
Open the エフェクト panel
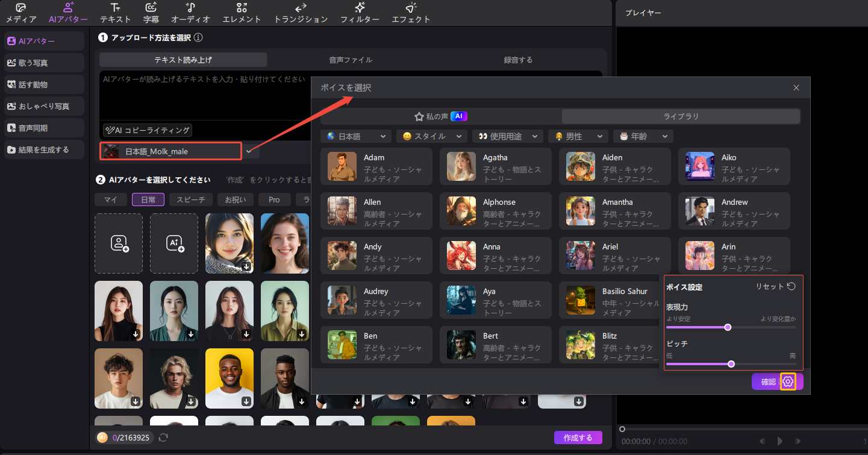pyautogui.click(x=411, y=13)
